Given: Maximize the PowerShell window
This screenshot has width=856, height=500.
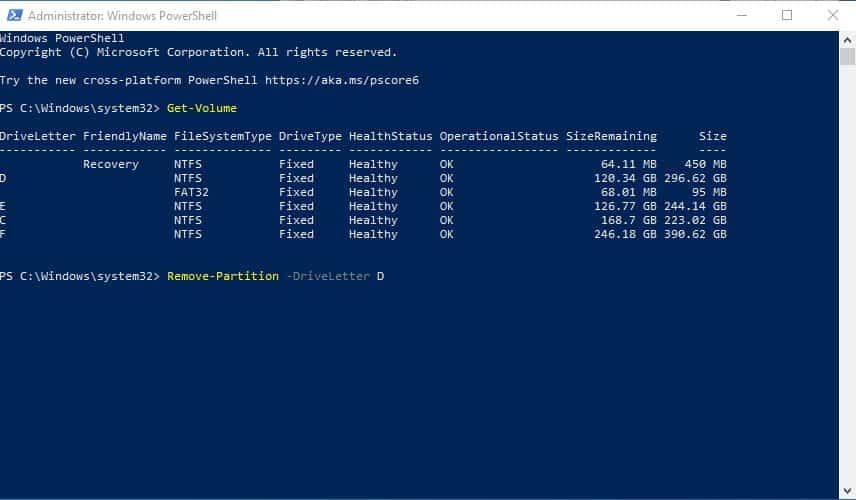Looking at the screenshot, I should pyautogui.click(x=787, y=15).
